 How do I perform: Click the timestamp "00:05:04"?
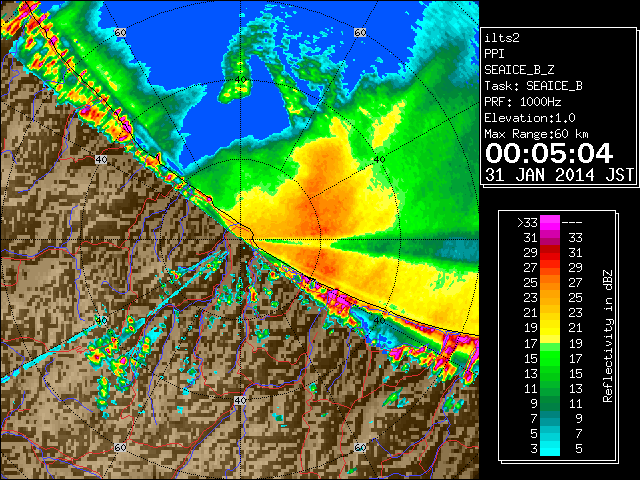pos(549,153)
